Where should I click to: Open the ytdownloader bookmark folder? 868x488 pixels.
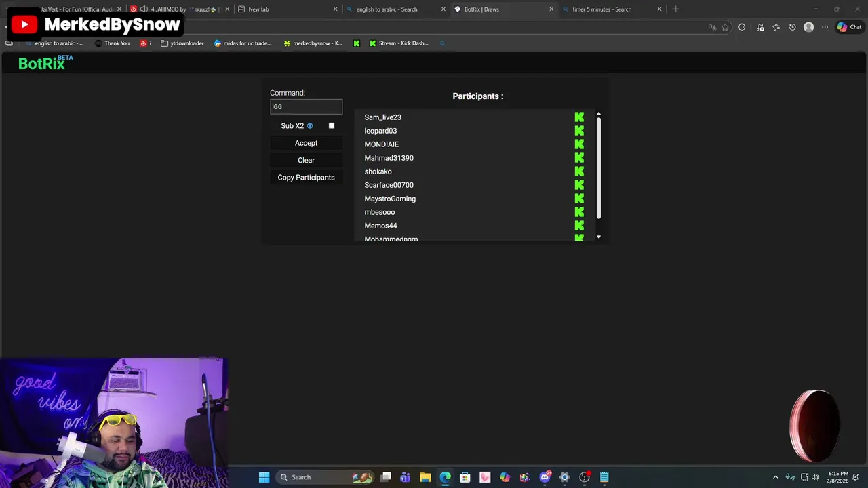click(x=182, y=43)
